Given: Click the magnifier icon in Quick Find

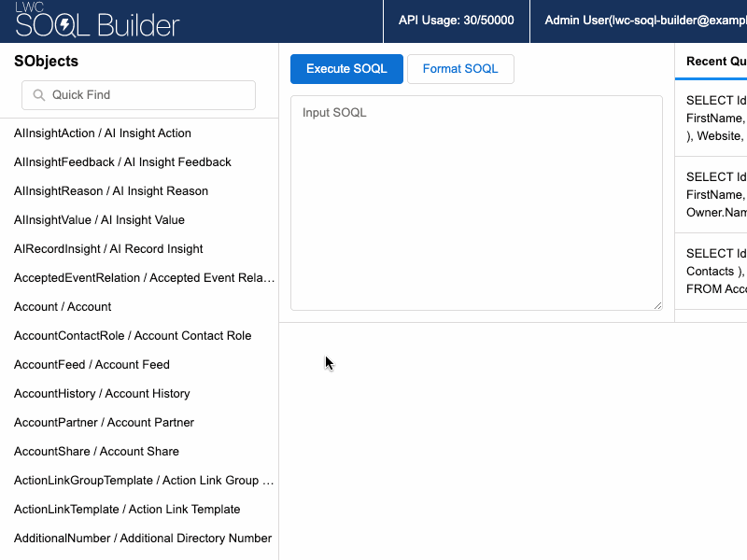Looking at the screenshot, I should pyautogui.click(x=37, y=95).
